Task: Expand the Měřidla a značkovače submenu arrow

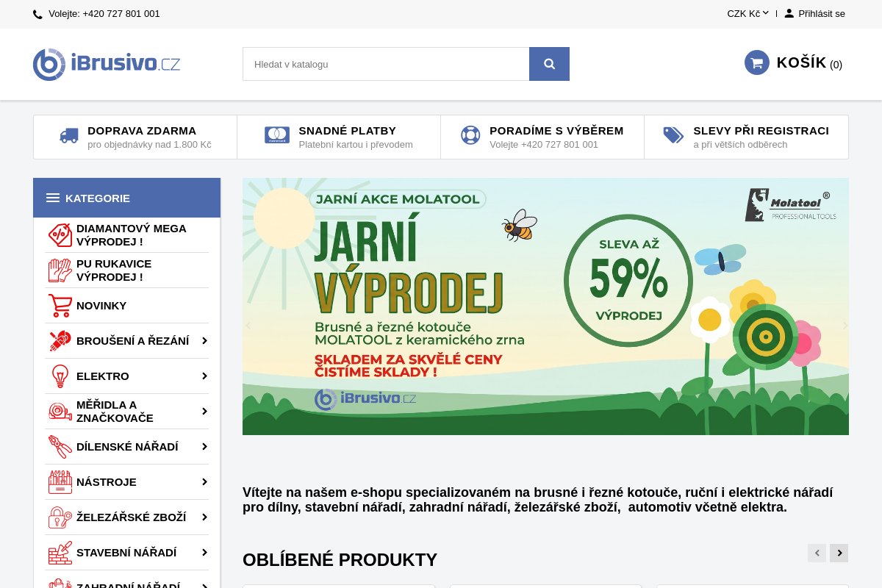Action: click(204, 412)
